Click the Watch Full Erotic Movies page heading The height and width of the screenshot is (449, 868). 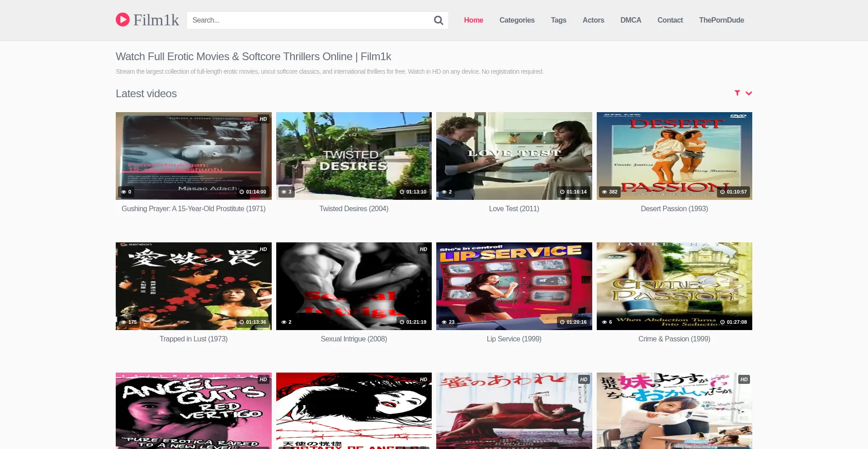[x=253, y=57]
